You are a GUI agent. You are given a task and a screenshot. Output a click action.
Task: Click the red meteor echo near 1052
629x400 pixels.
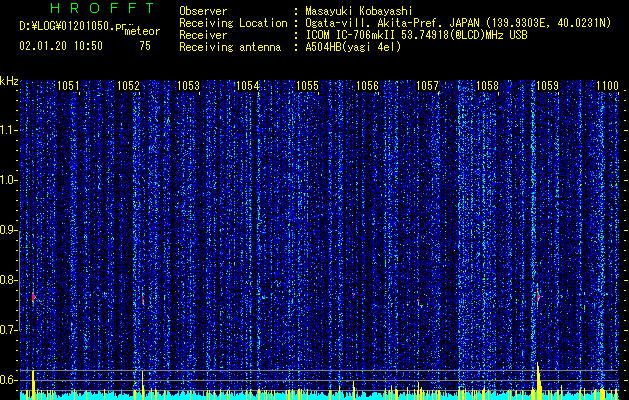tap(142, 299)
